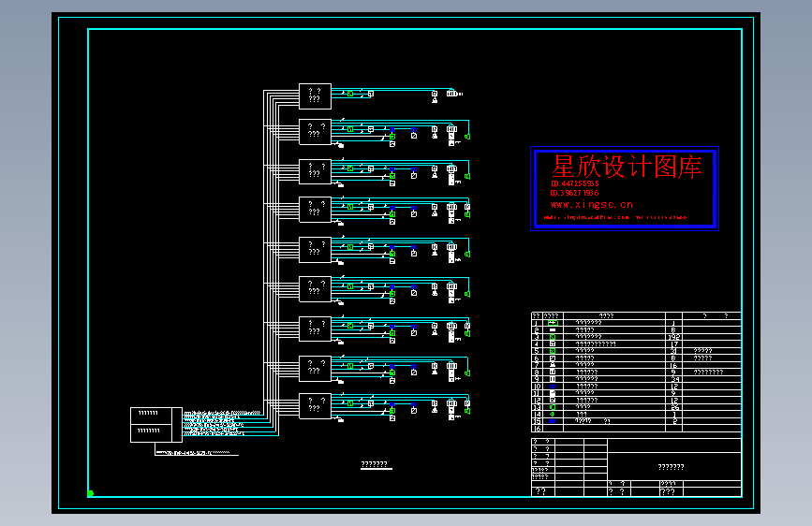Select the large title cell in the title block
Image resolution: width=812 pixels, height=526 pixels.
[674, 466]
